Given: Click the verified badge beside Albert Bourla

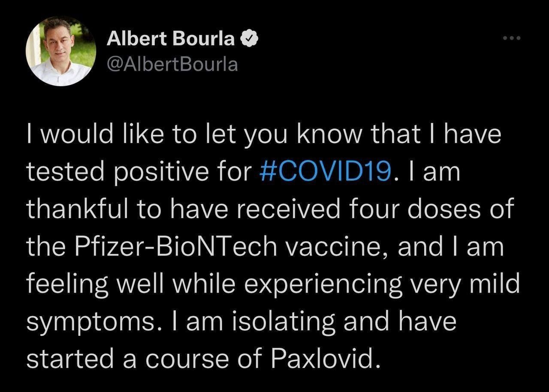Looking at the screenshot, I should (248, 39).
